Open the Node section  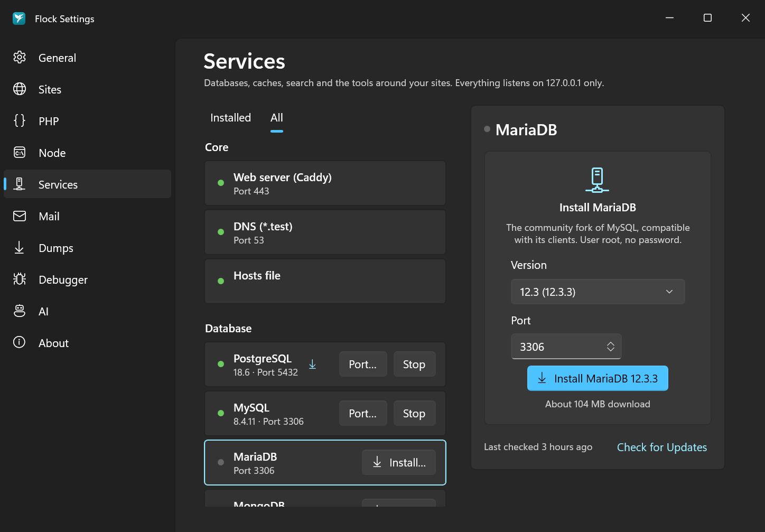(87, 153)
